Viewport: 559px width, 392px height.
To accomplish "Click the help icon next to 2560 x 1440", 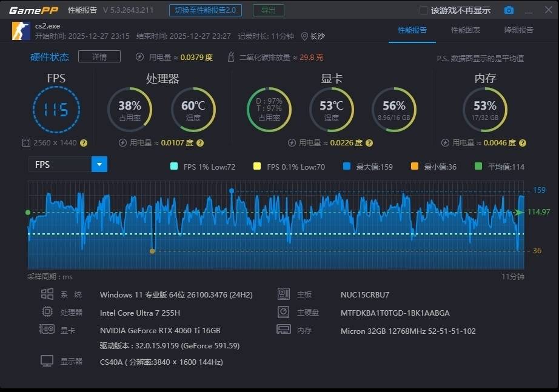I will pos(84,143).
